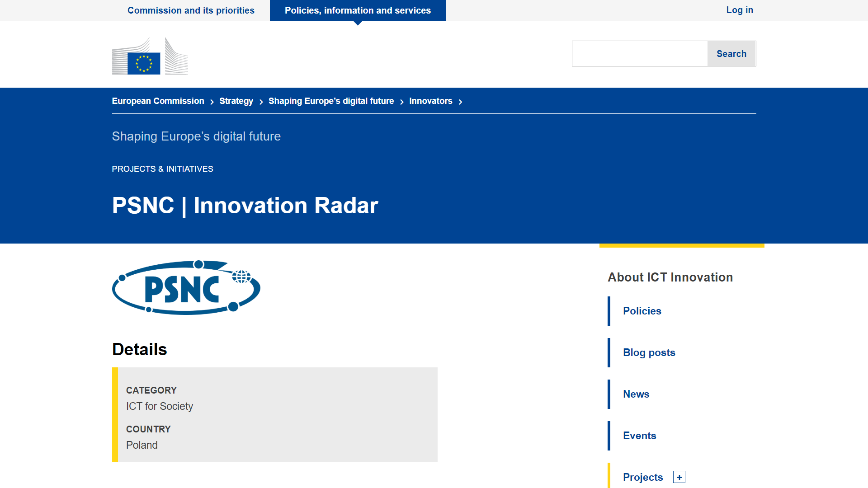Click the Poland country value
The height and width of the screenshot is (488, 868).
point(142,445)
